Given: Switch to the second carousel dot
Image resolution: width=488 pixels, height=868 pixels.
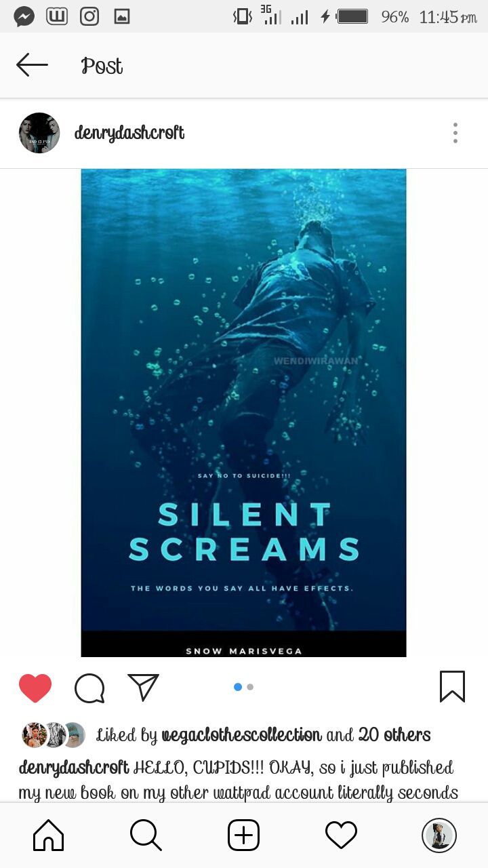Looking at the screenshot, I should (x=250, y=687).
